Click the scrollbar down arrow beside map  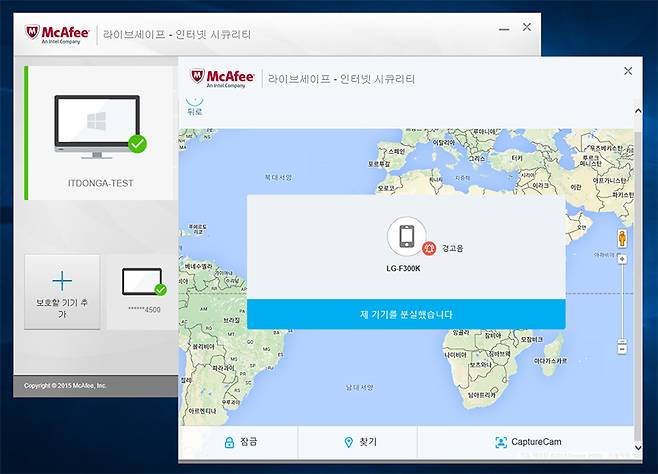639,446
